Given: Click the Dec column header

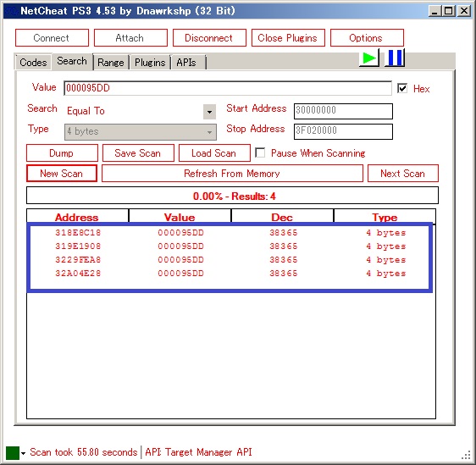Looking at the screenshot, I should 282,217.
